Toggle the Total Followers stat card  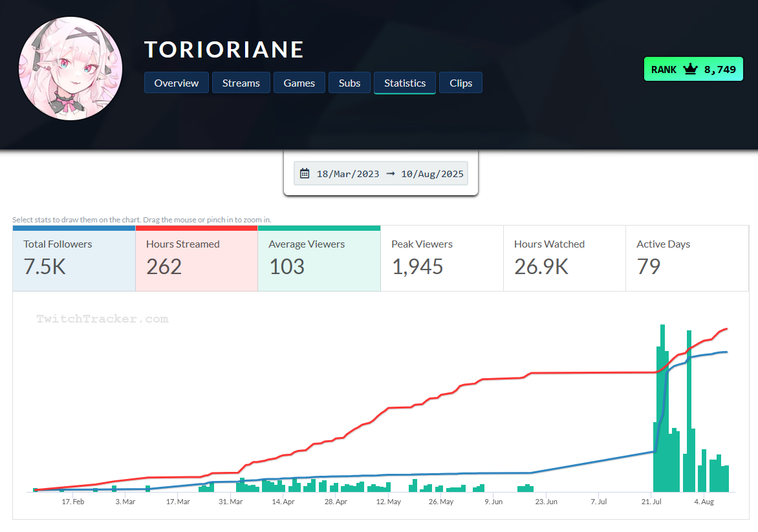(74, 259)
